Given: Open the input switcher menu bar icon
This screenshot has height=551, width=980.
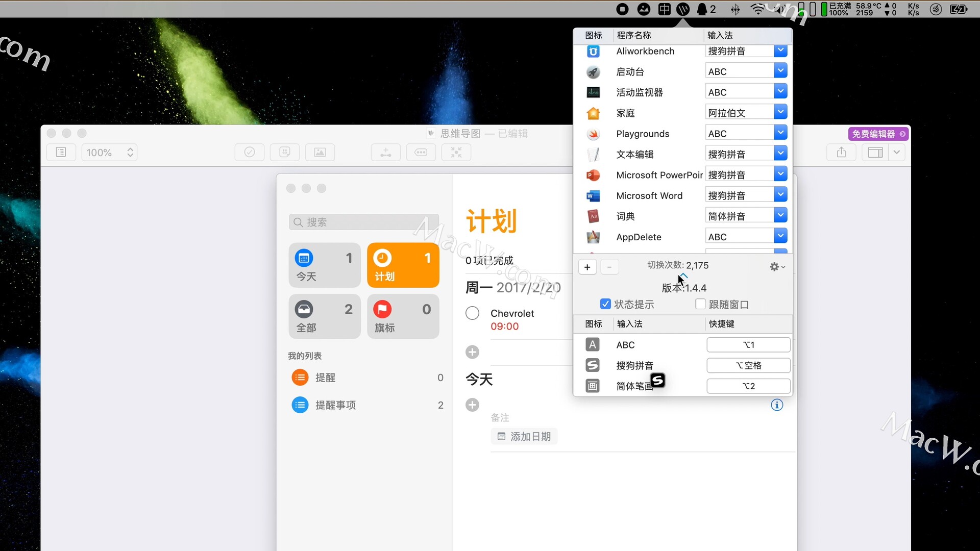Looking at the screenshot, I should click(x=683, y=9).
